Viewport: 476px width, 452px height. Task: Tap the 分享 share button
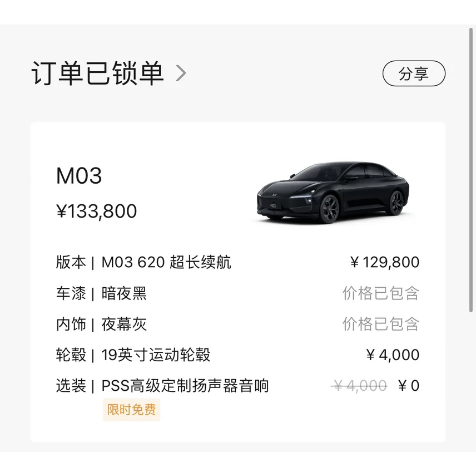[414, 73]
